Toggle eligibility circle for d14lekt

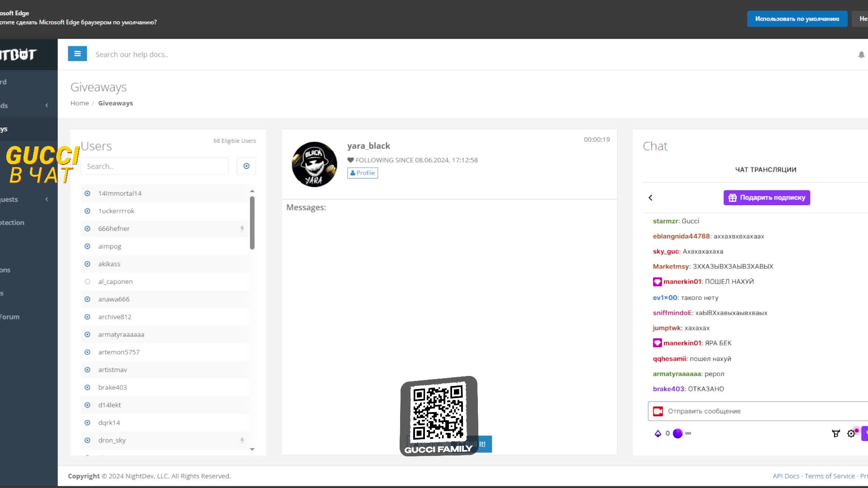(87, 405)
